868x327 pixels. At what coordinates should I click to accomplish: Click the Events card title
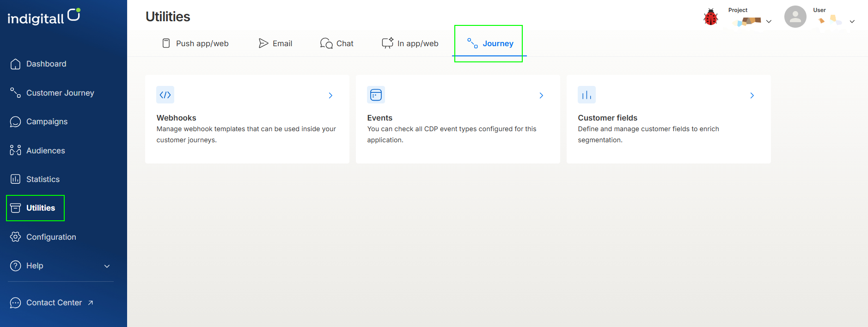point(379,118)
